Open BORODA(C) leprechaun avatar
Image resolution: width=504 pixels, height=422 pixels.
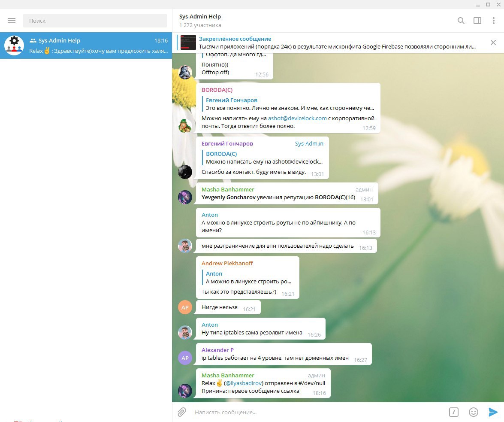click(x=185, y=126)
